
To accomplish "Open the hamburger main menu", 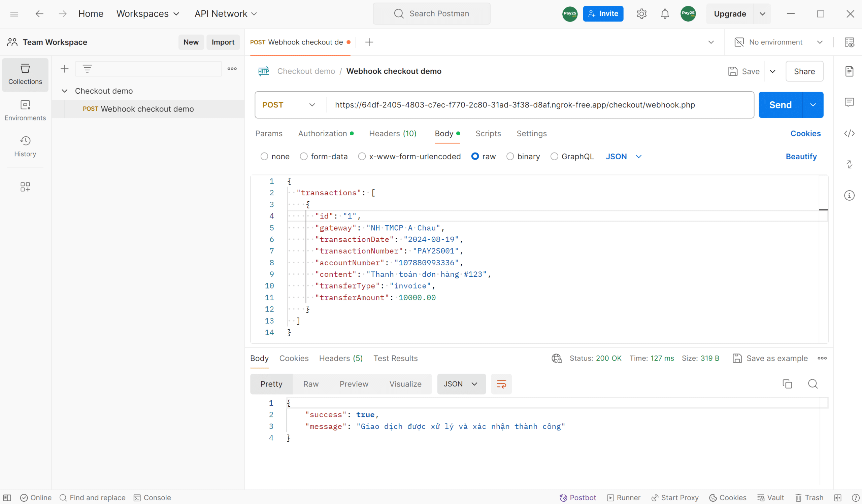I will (14, 14).
